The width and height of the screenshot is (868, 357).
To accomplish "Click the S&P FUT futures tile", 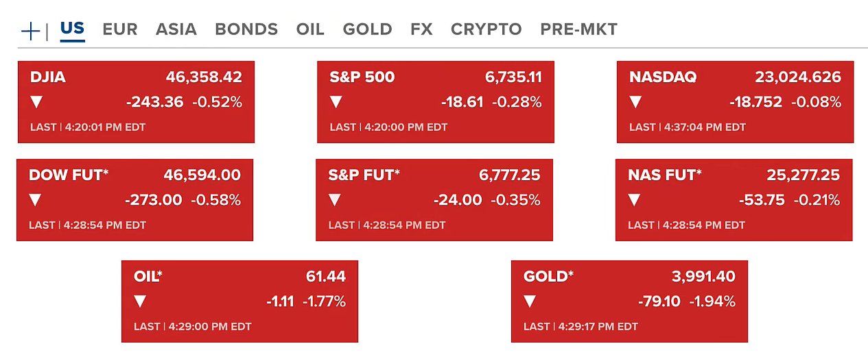I will pyautogui.click(x=434, y=200).
